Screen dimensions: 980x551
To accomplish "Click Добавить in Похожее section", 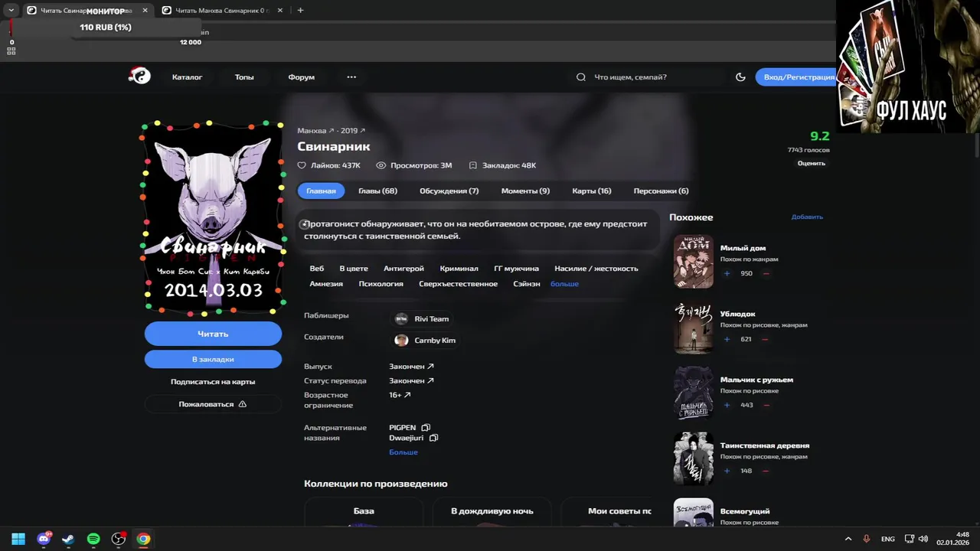I will [807, 217].
